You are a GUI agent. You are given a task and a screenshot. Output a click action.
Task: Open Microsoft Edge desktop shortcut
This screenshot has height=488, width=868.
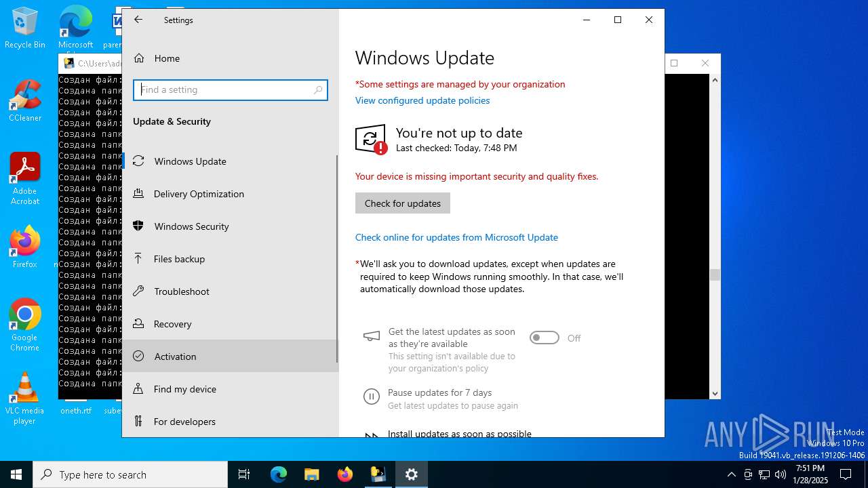75,28
